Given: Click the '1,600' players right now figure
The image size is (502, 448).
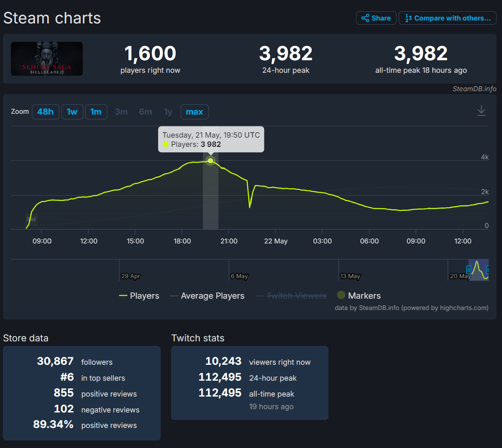Looking at the screenshot, I should tap(150, 54).
